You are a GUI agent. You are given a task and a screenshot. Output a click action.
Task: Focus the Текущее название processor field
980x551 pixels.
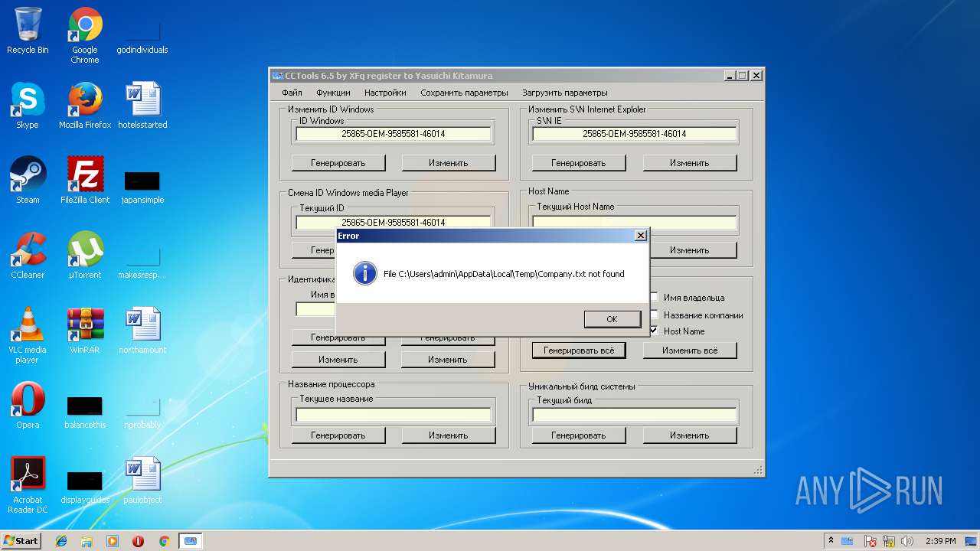click(x=393, y=415)
